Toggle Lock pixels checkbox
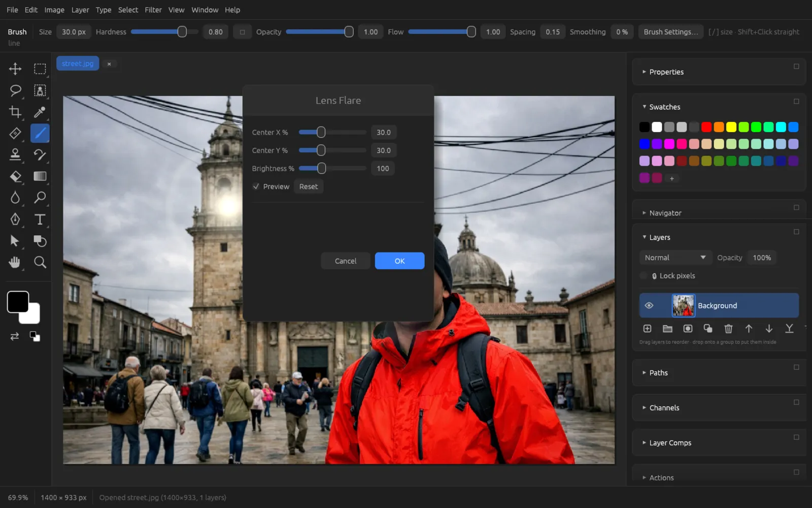The height and width of the screenshot is (508, 812). coord(644,276)
